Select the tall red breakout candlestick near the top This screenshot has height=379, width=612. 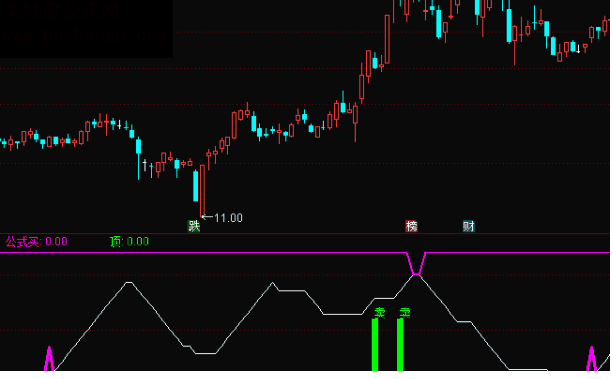pos(387,39)
